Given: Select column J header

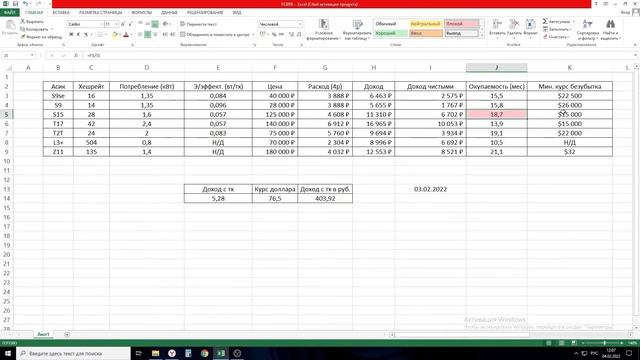Looking at the screenshot, I should point(496,67).
